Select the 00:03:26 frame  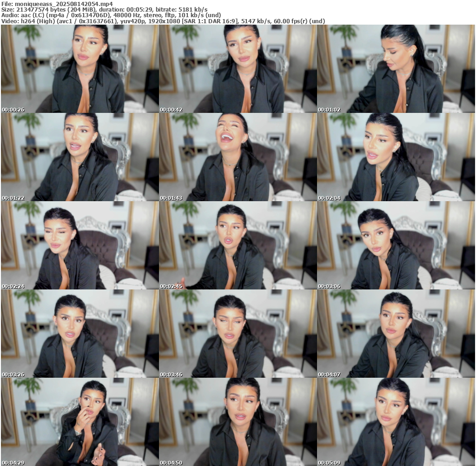pos(79,334)
